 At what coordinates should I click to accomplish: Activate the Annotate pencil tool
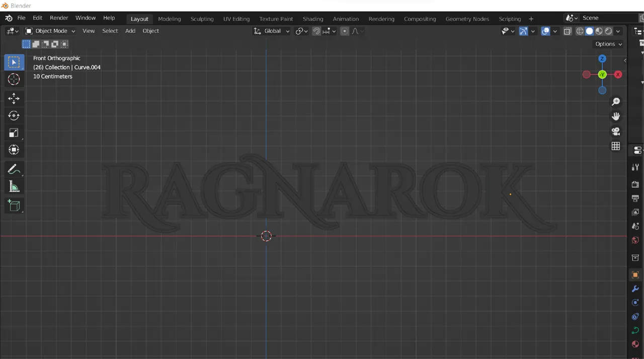[14, 169]
